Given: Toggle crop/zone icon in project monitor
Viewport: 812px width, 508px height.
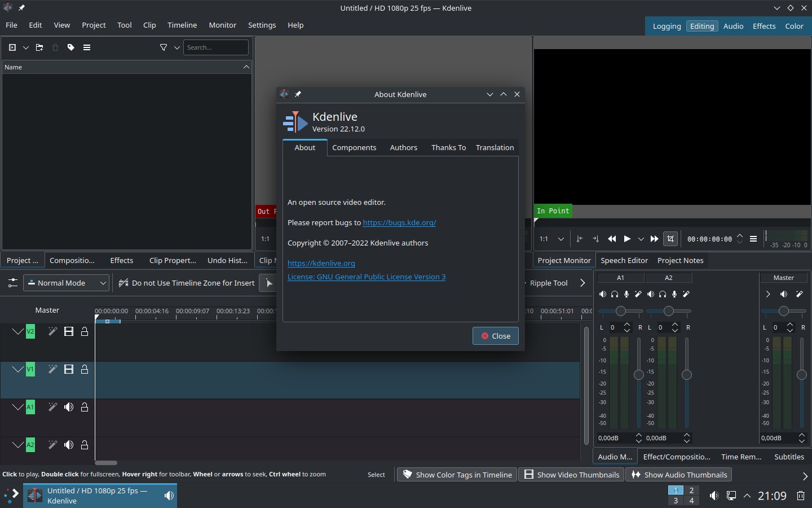Looking at the screenshot, I should [670, 239].
